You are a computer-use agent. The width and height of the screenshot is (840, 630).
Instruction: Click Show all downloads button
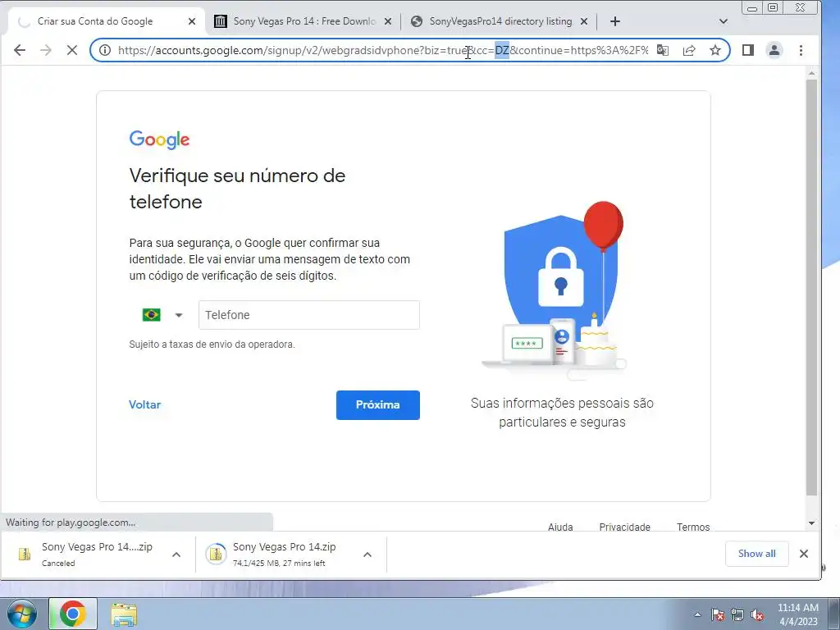[756, 554]
